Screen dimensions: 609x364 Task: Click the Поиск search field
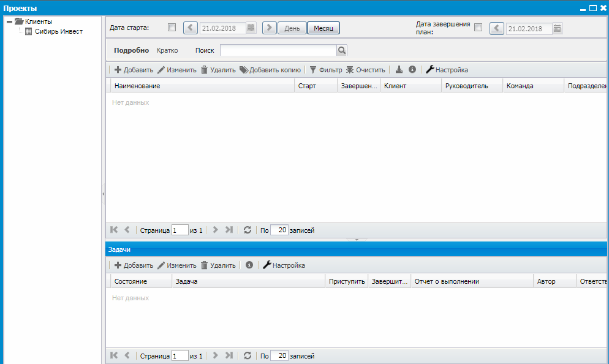pyautogui.click(x=278, y=50)
